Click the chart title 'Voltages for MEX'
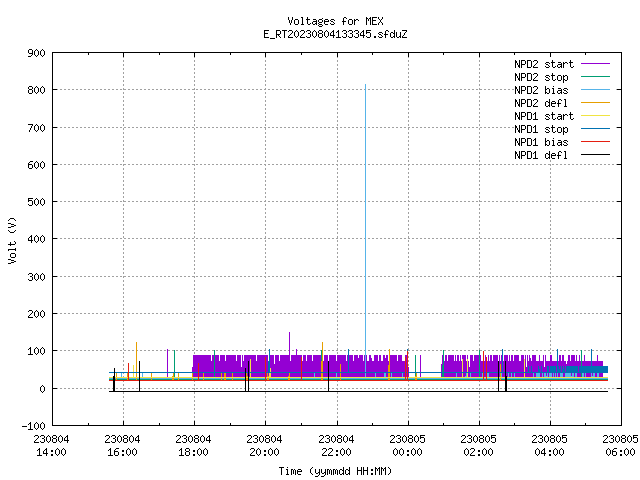The height and width of the screenshot is (480, 640). coord(335,21)
